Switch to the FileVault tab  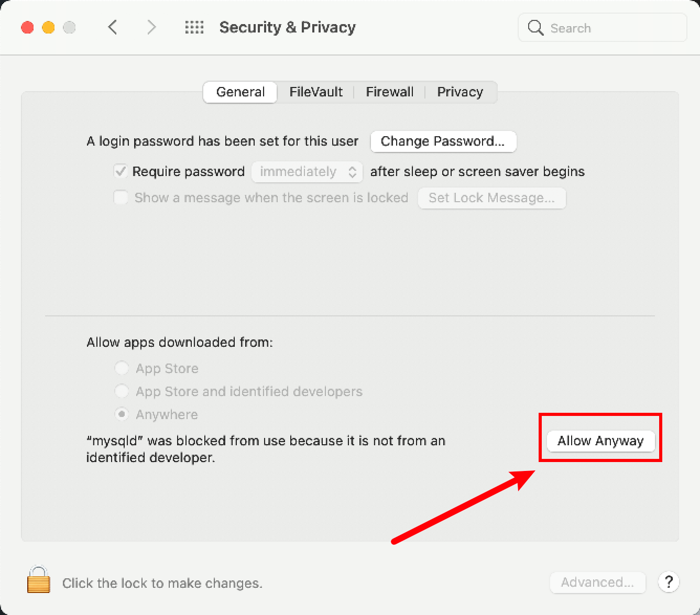pos(316,92)
